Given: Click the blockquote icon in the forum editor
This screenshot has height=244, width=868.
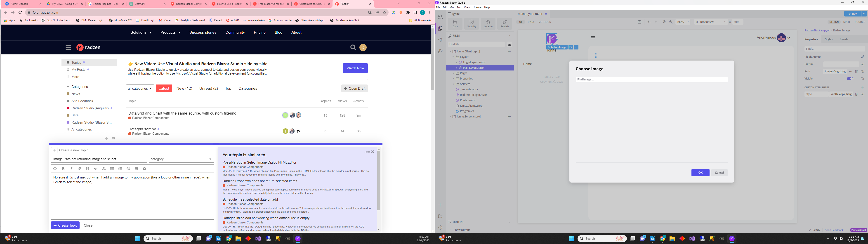Looking at the screenshot, I should click(x=88, y=169).
